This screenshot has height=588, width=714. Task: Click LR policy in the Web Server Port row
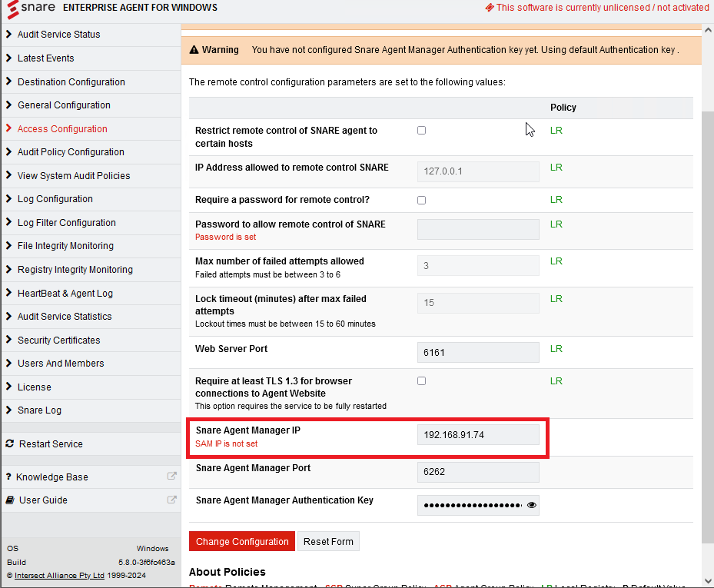[x=556, y=349]
